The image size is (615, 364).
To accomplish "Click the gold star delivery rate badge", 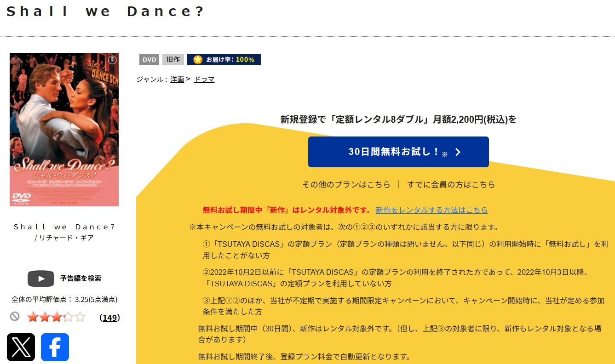I will (224, 59).
